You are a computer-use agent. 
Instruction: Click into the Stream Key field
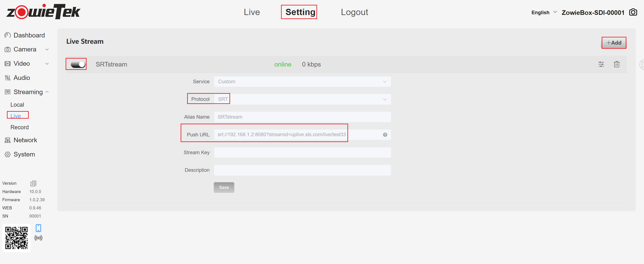(x=302, y=153)
